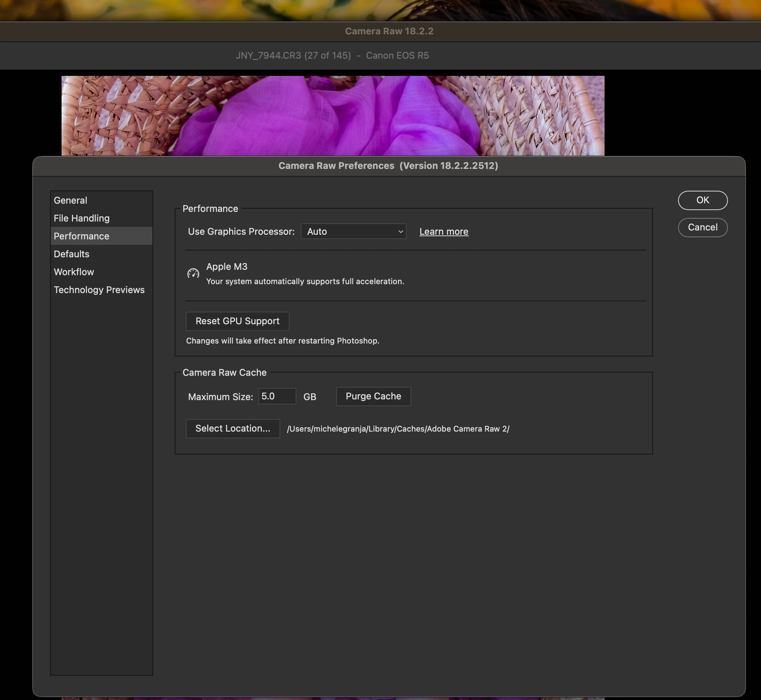This screenshot has width=761, height=700.
Task: Open the General preferences section
Action: click(x=71, y=200)
